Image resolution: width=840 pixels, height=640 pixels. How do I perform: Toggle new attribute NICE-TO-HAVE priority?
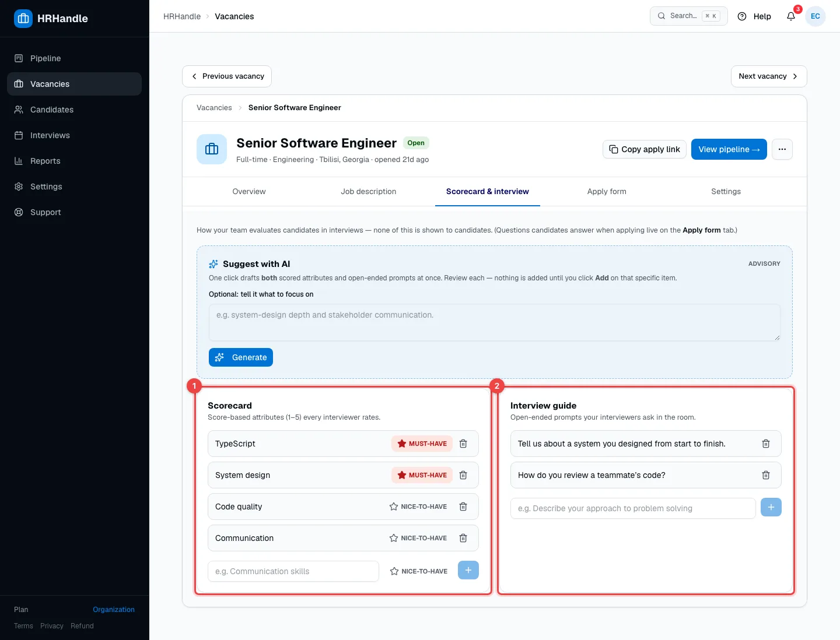click(x=419, y=571)
